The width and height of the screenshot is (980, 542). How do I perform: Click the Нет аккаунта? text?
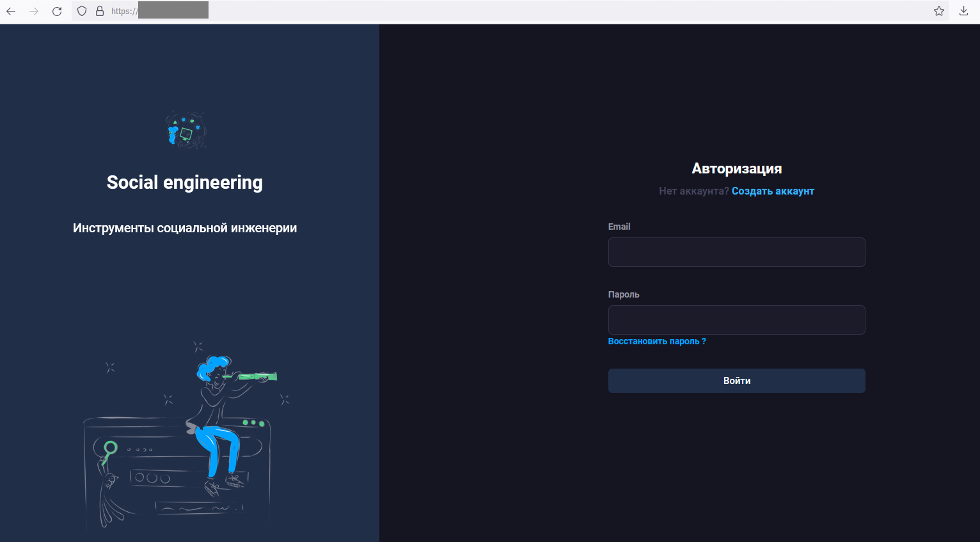tap(693, 191)
